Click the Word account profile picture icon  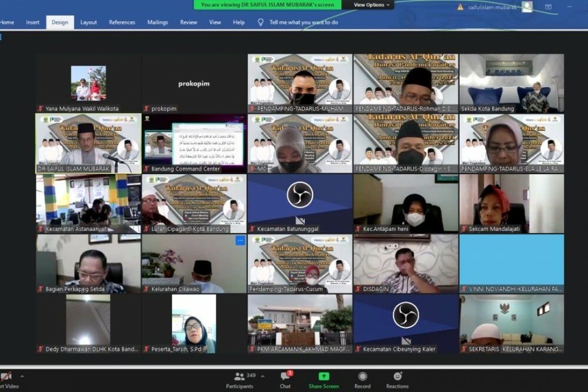tap(527, 7)
